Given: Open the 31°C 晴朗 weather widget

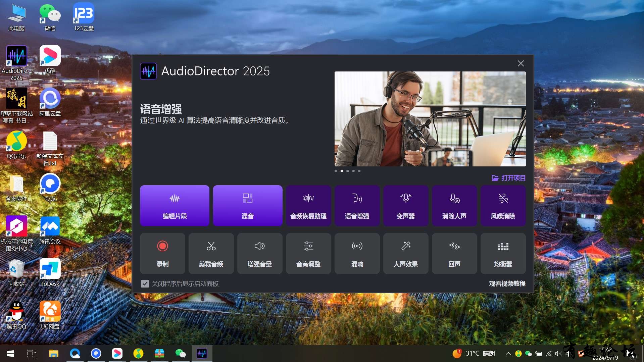Looking at the screenshot, I should tap(474, 354).
